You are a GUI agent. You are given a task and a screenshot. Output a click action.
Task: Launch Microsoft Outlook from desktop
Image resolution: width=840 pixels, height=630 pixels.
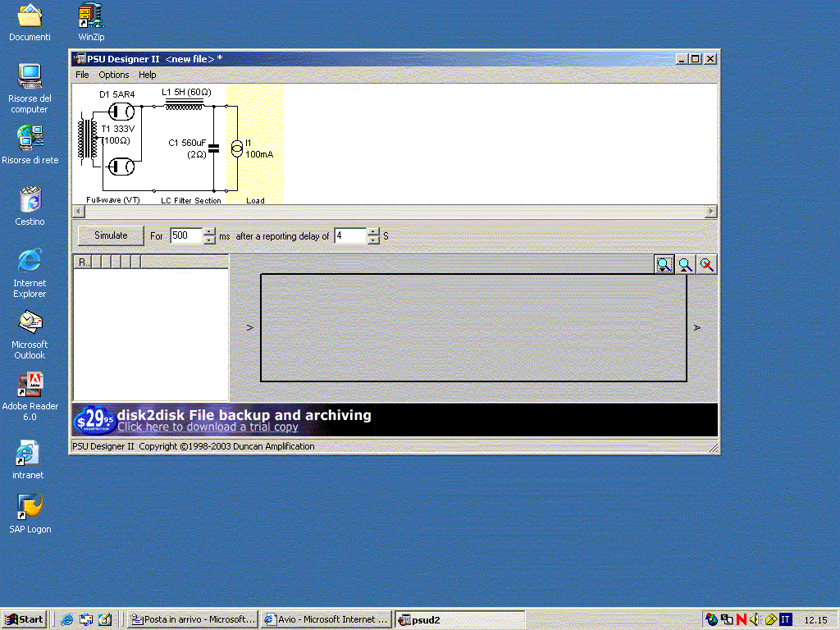(x=30, y=335)
